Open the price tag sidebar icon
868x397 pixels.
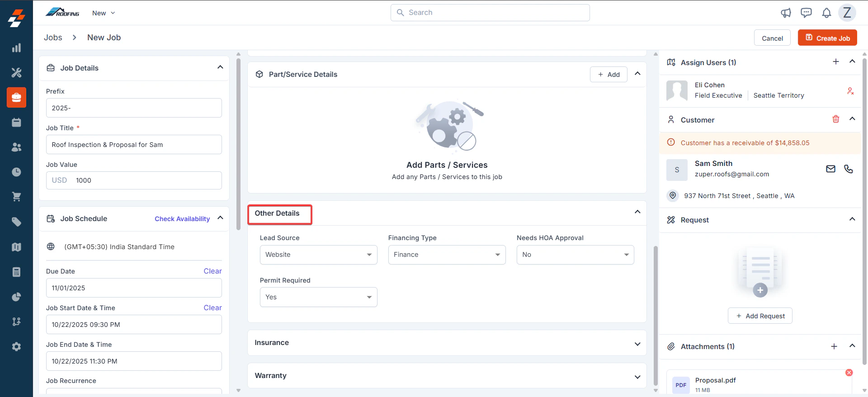point(16,222)
